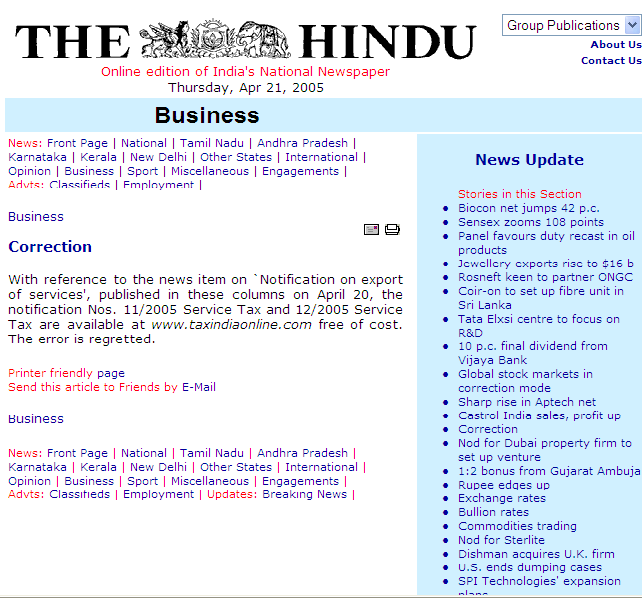Viewport: 642px width, 598px height.
Task: Read 'Biocon net jumps 42 p.c.' story
Action: tap(528, 208)
